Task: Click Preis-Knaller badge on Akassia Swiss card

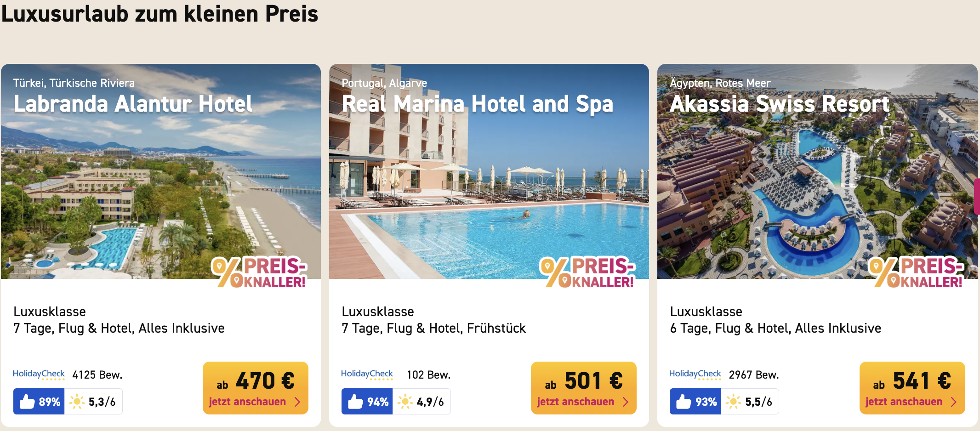Action: [917, 272]
